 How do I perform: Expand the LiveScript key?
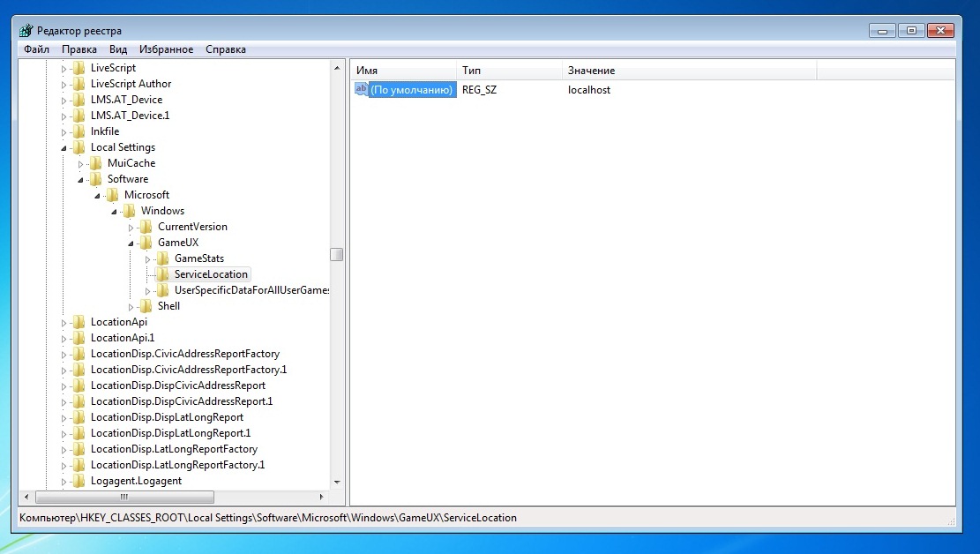coord(64,69)
